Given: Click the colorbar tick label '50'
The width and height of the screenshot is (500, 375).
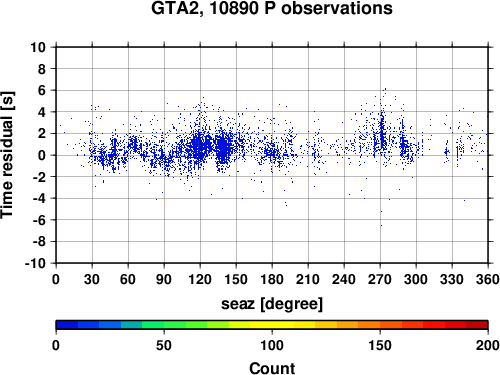Looking at the screenshot, I should click(x=164, y=345).
